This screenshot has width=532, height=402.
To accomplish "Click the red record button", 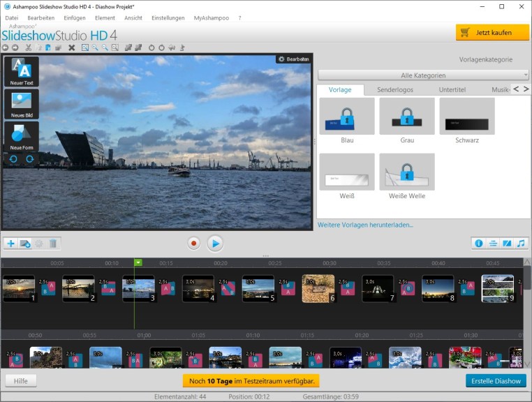I will click(194, 243).
